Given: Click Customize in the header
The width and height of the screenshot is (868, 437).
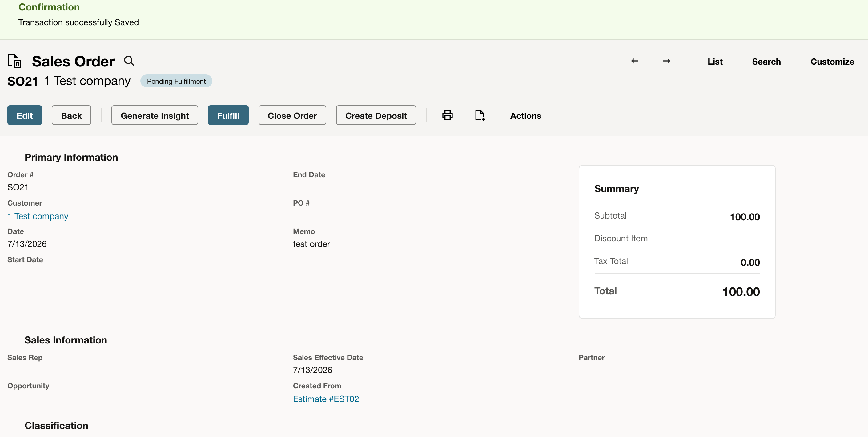Looking at the screenshot, I should tap(832, 62).
